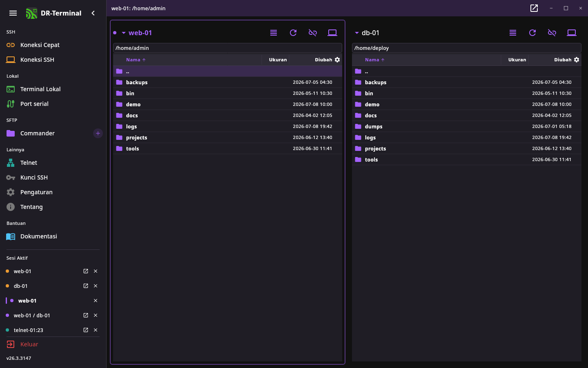Close first web-01 session

pyautogui.click(x=96, y=271)
